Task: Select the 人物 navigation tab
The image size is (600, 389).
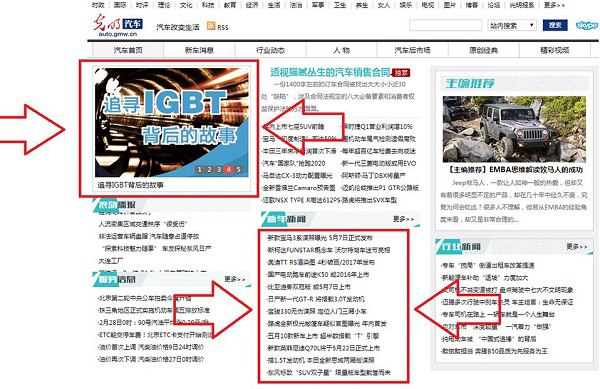Action: pyautogui.click(x=341, y=50)
